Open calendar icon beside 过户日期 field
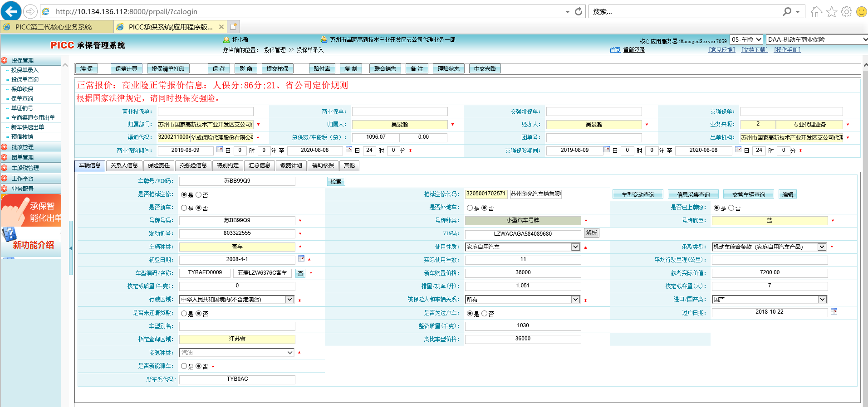 point(834,312)
